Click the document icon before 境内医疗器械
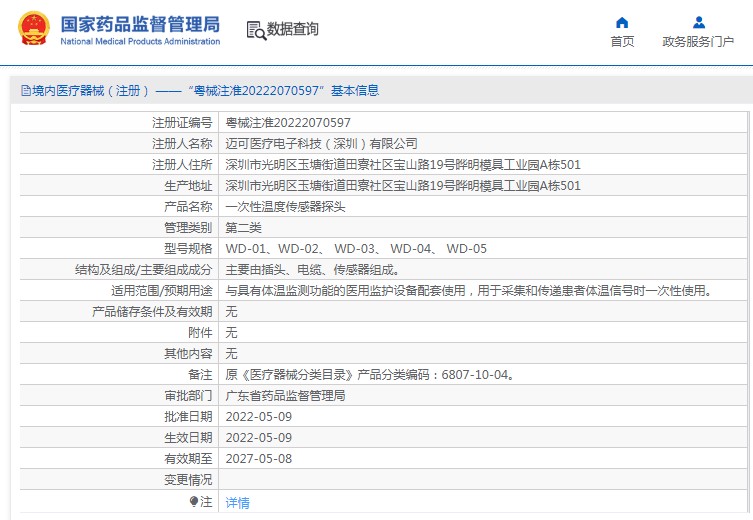 click(25, 90)
